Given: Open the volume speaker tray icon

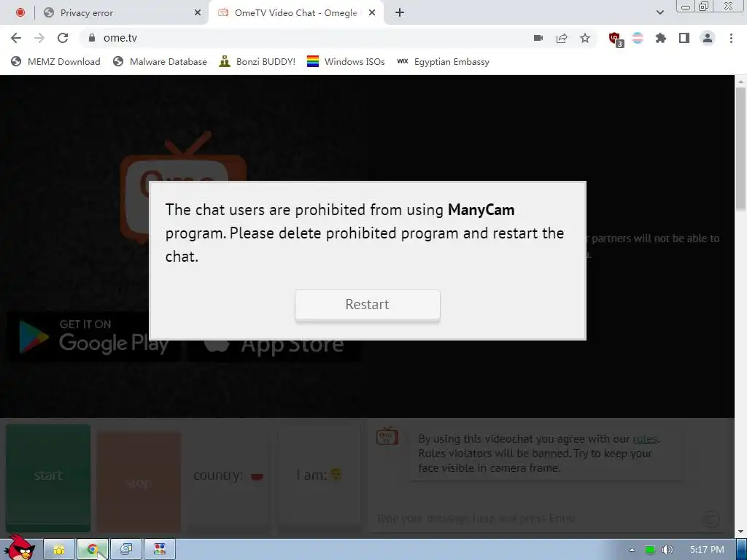Looking at the screenshot, I should [667, 550].
